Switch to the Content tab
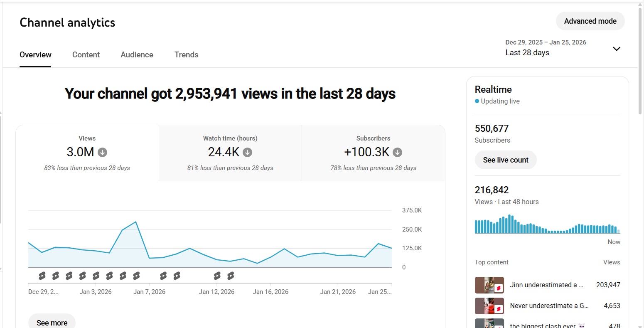This screenshot has height=328, width=644. pyautogui.click(x=86, y=55)
